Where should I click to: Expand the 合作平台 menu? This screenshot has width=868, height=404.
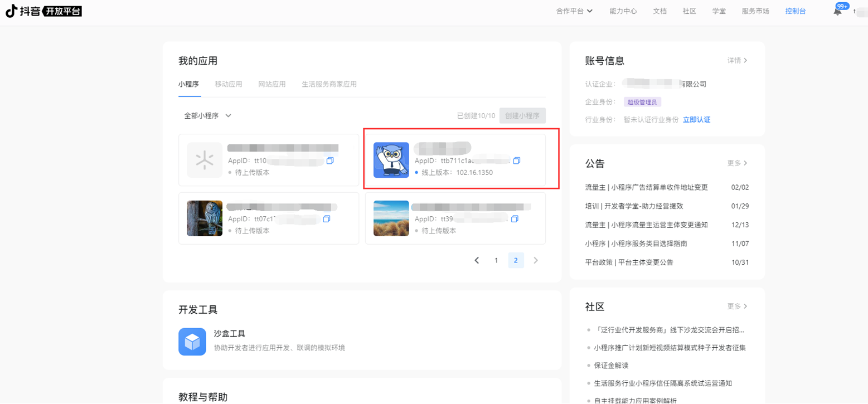574,11
